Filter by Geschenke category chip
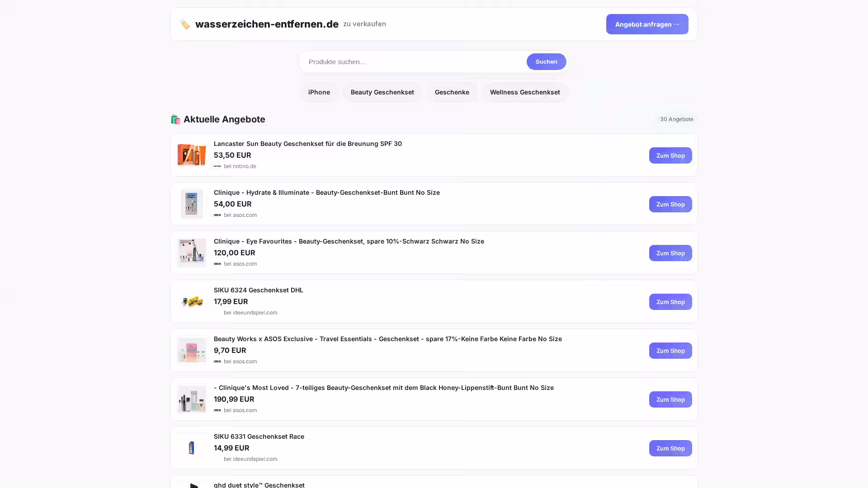Image resolution: width=868 pixels, height=488 pixels. click(452, 92)
